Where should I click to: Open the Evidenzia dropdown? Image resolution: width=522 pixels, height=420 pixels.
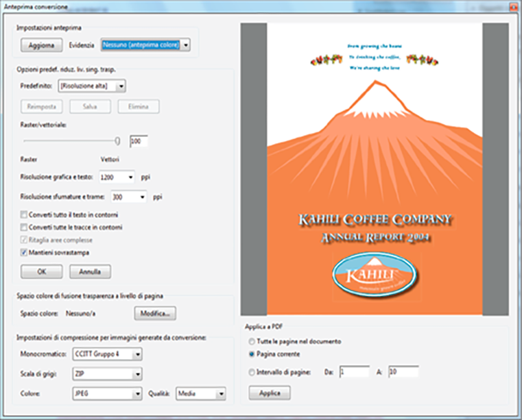coord(145,45)
